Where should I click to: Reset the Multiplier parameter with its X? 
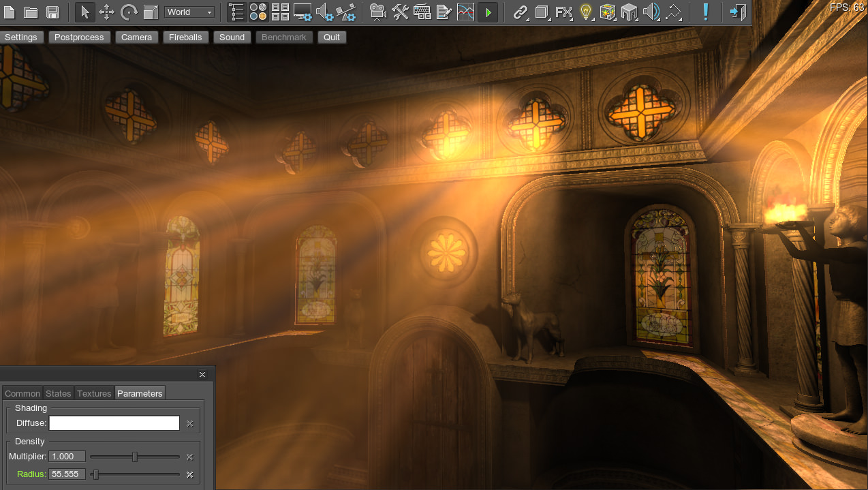pyautogui.click(x=190, y=457)
